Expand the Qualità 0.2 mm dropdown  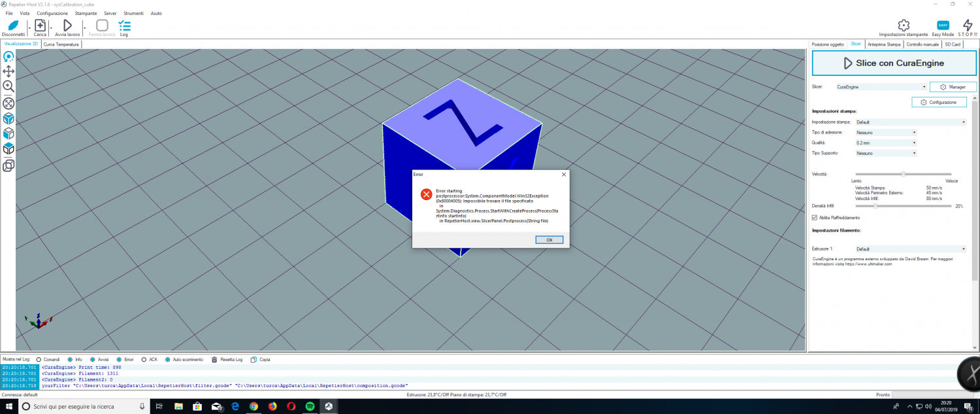click(x=886, y=143)
